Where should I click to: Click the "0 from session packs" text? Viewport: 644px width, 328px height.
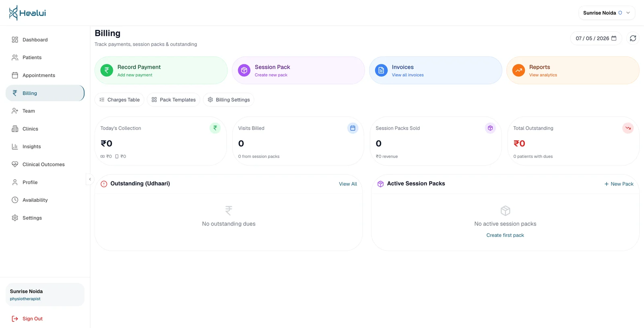(259, 156)
